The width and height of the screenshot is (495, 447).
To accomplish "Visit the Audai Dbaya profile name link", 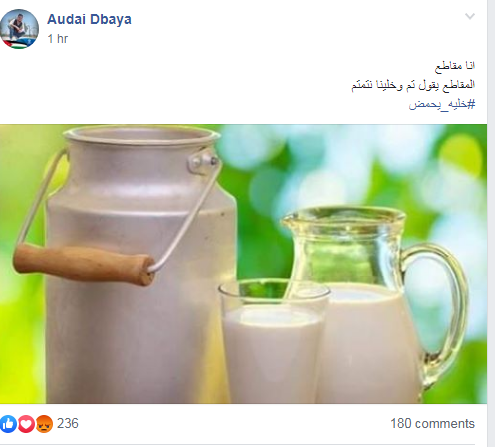I will [89, 19].
